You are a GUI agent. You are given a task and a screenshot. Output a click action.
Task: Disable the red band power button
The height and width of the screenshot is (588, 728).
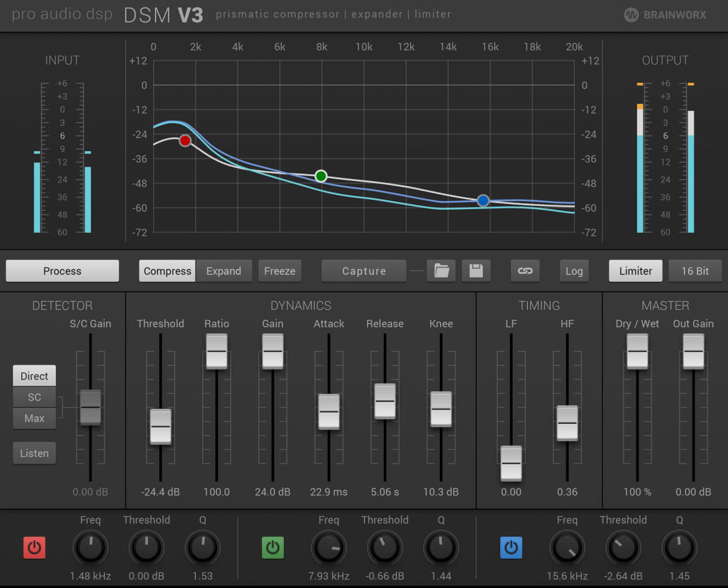point(34,548)
